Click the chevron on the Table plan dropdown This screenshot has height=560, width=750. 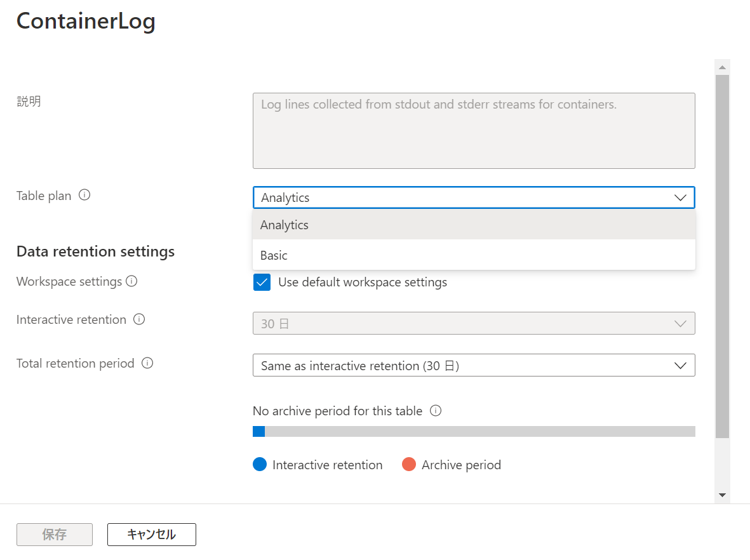tap(680, 197)
